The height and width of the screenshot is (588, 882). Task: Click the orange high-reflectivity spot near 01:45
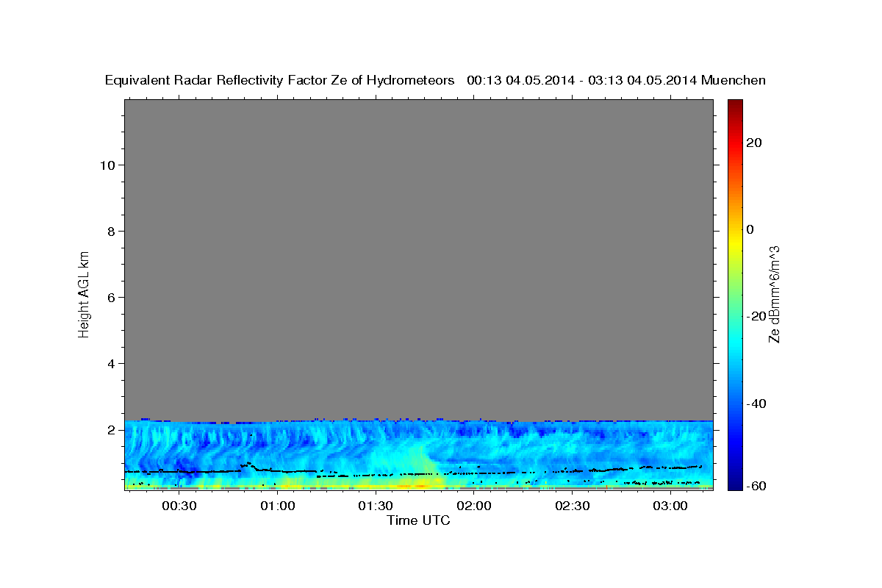pos(420,485)
